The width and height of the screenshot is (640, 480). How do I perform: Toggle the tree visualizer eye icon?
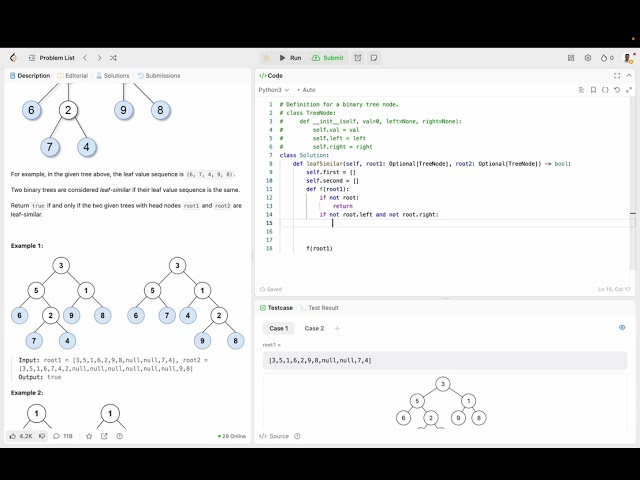click(x=622, y=327)
